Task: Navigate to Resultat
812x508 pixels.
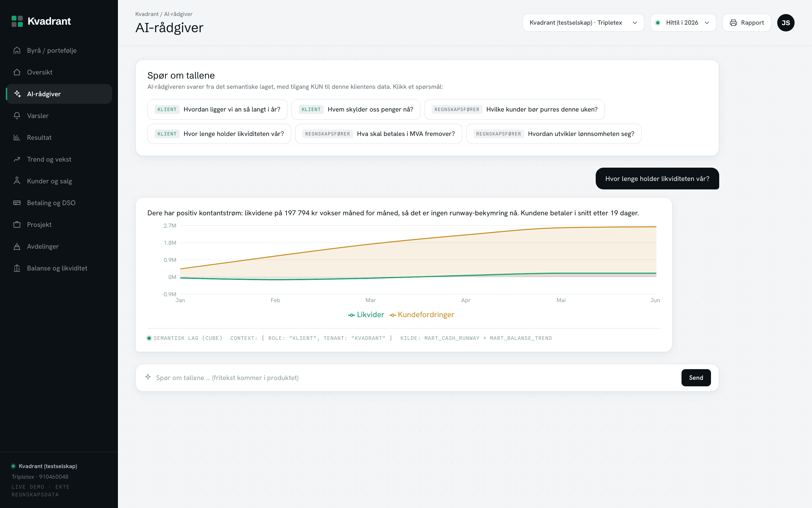Action: 59,137
